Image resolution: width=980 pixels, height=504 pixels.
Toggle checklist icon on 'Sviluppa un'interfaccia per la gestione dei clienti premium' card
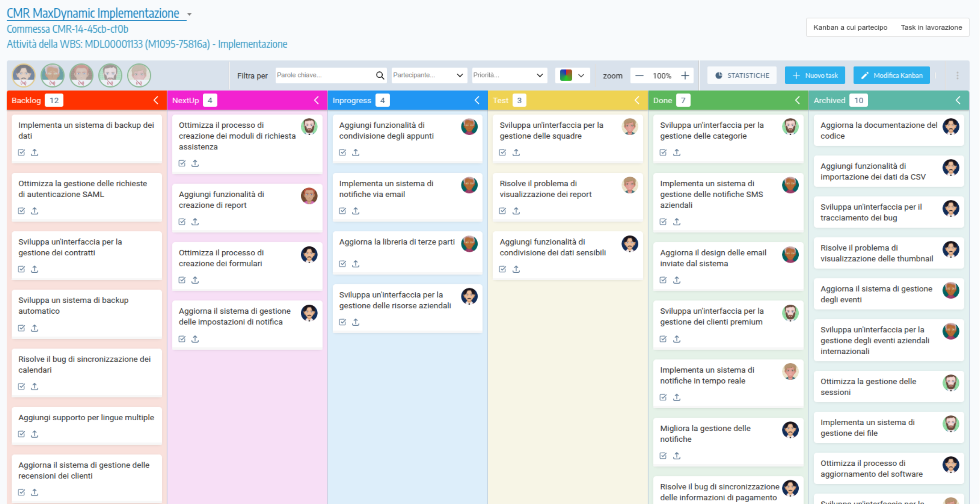pos(663,339)
